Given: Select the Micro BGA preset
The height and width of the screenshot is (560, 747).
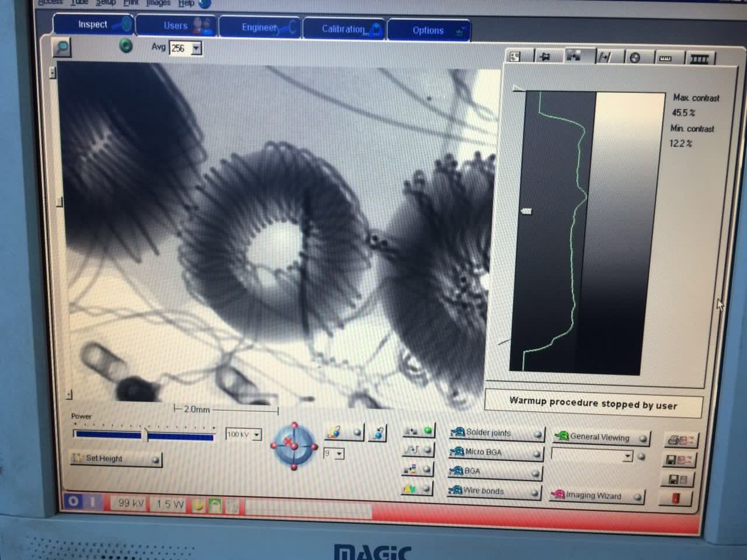Looking at the screenshot, I should click(495, 453).
